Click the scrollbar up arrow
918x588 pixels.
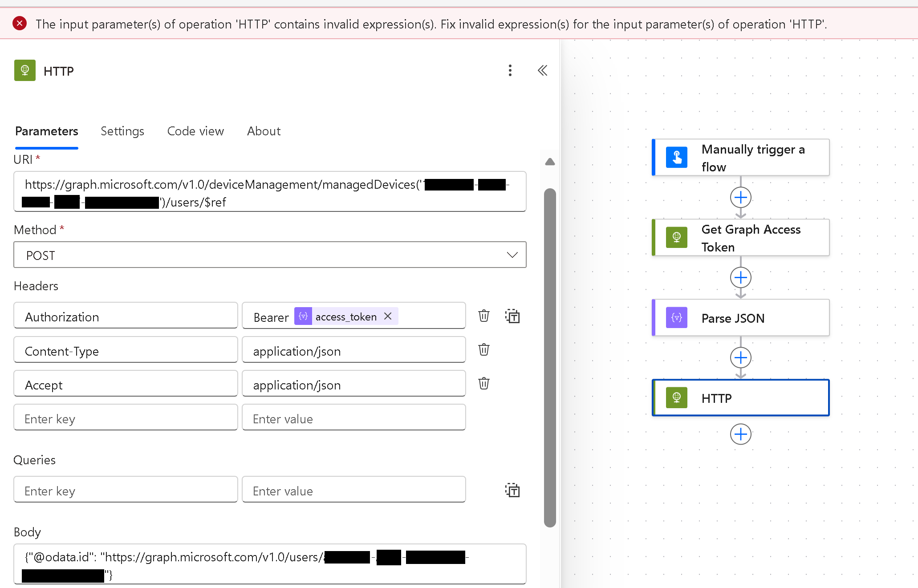[550, 162]
